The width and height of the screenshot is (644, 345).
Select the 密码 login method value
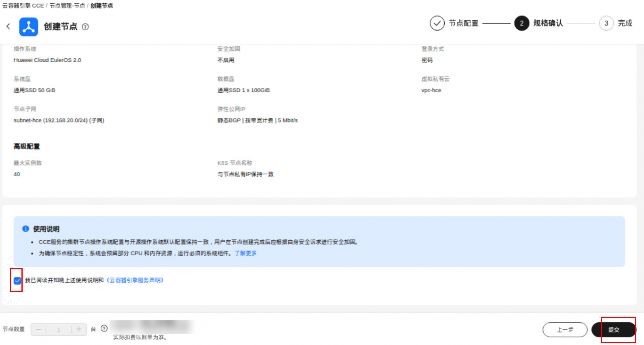tap(427, 60)
